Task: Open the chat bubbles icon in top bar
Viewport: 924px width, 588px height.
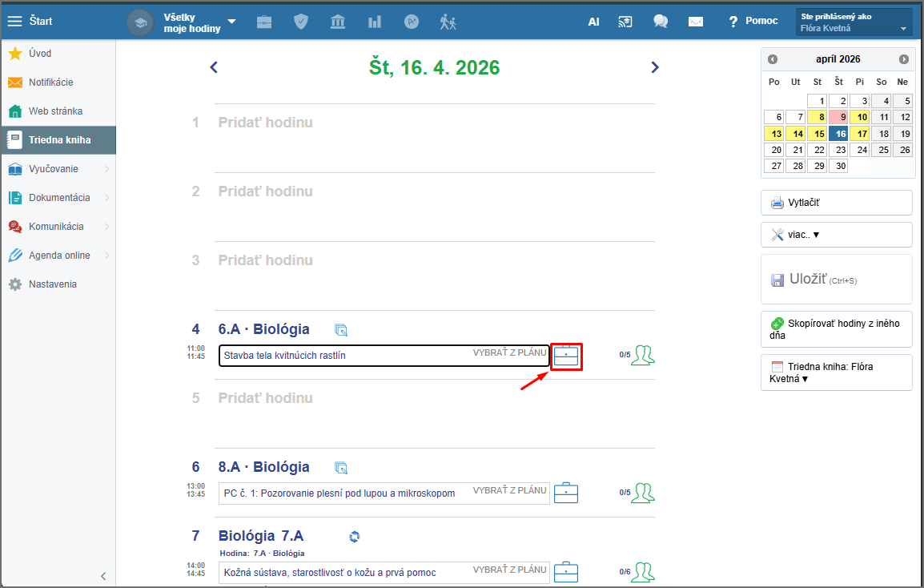Action: tap(661, 22)
